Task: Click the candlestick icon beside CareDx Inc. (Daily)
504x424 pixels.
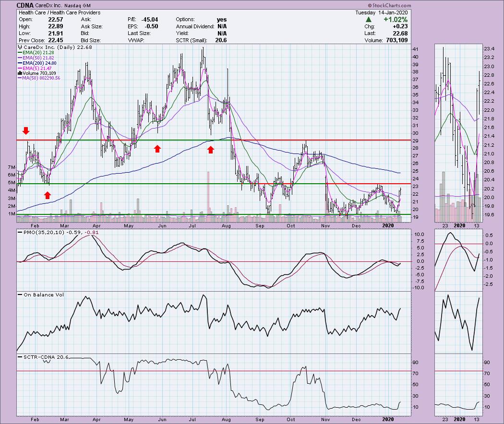Action: click(x=20, y=47)
